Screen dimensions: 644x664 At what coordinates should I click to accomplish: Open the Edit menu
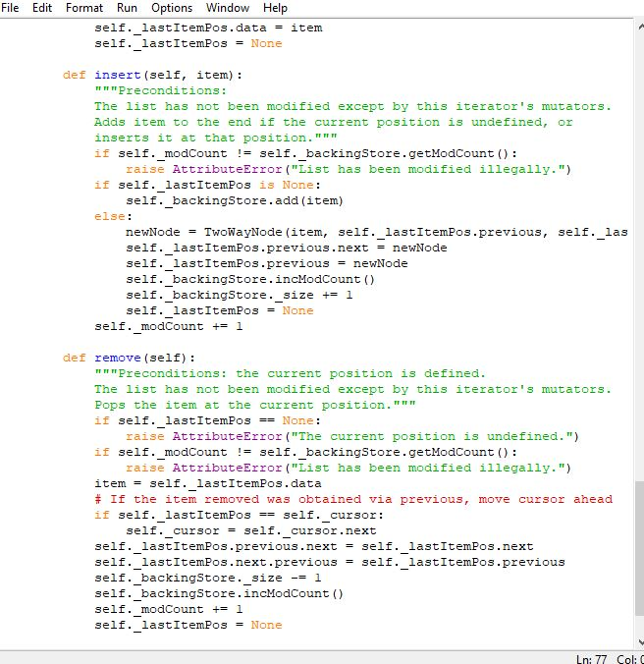coord(42,8)
